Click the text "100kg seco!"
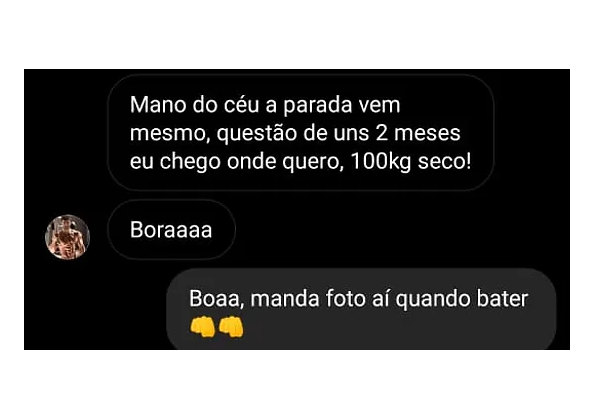This screenshot has width=595, height=419. click(411, 161)
